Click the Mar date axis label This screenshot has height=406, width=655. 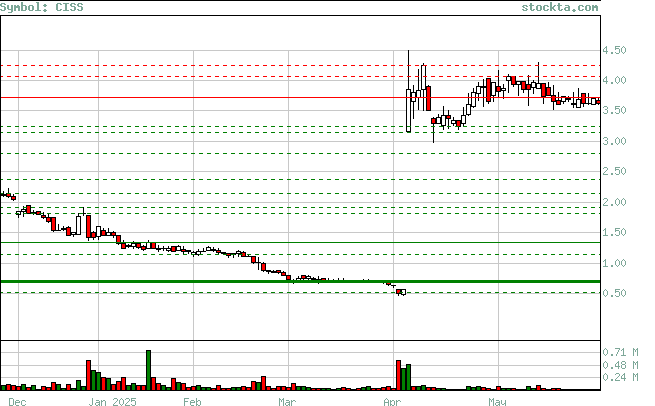pyautogui.click(x=287, y=402)
